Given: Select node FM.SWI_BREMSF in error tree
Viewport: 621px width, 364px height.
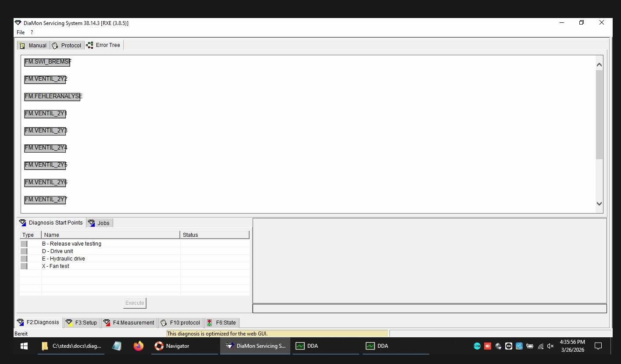Looking at the screenshot, I should (47, 62).
